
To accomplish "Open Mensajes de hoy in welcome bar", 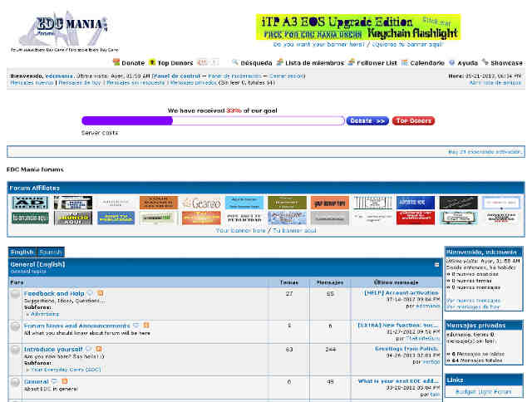I will [x=80, y=82].
